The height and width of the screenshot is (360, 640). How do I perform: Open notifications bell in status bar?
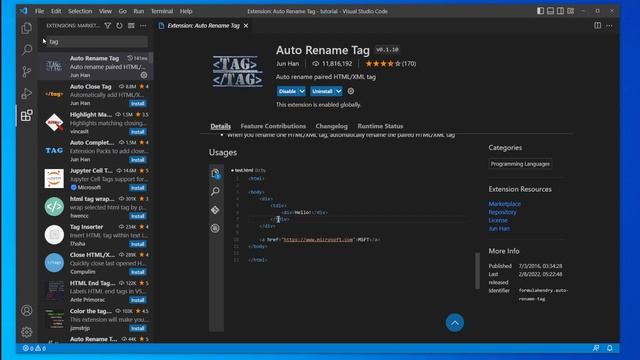tap(609, 348)
